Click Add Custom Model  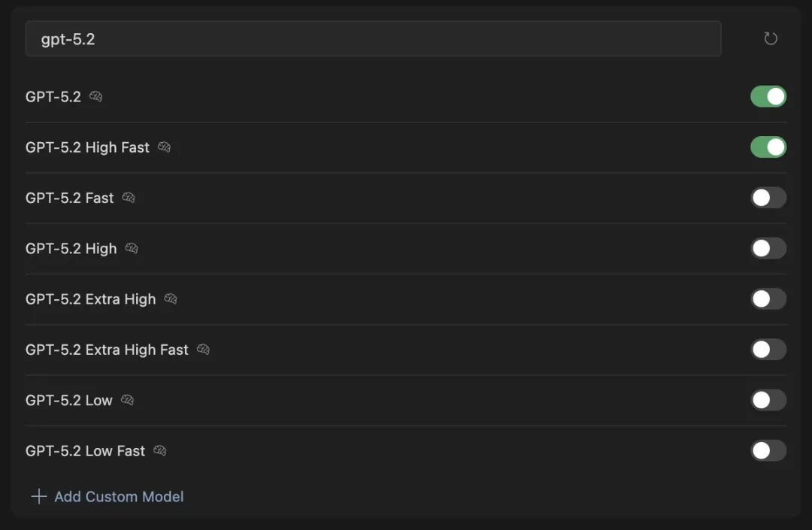[x=119, y=497]
